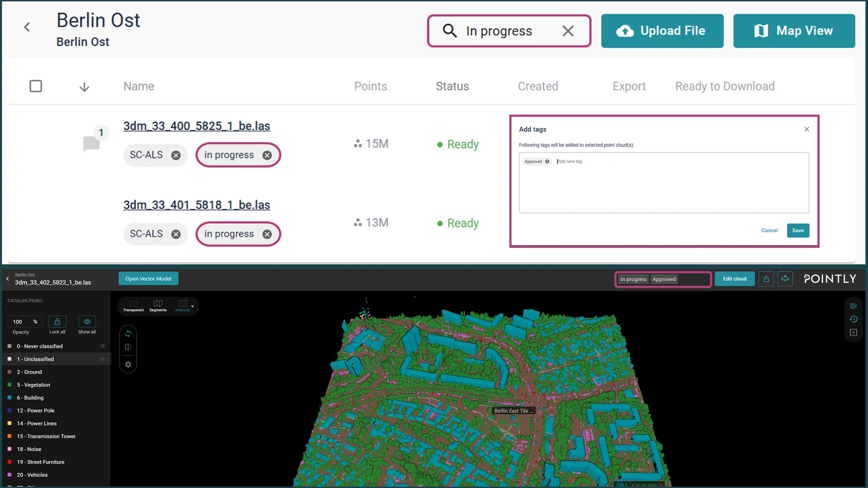This screenshot has height=488, width=868.
Task: Open viewer settings gear icon
Action: 128,364
